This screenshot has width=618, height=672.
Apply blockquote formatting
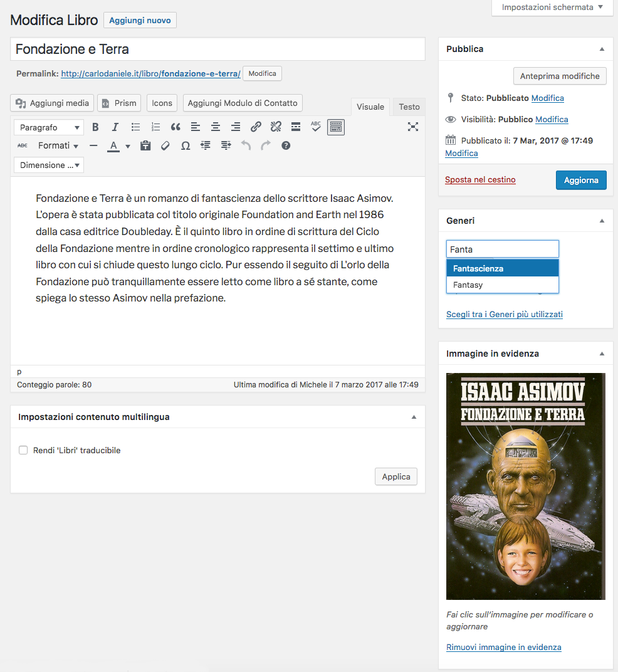(x=175, y=127)
